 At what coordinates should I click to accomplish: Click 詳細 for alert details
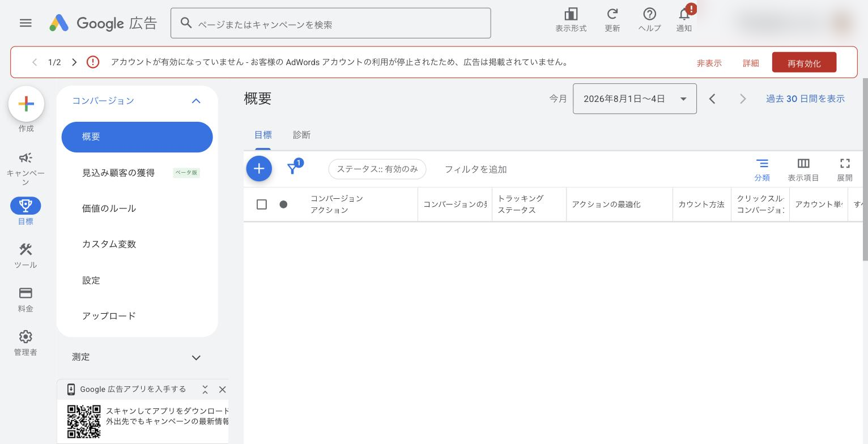pyautogui.click(x=751, y=63)
